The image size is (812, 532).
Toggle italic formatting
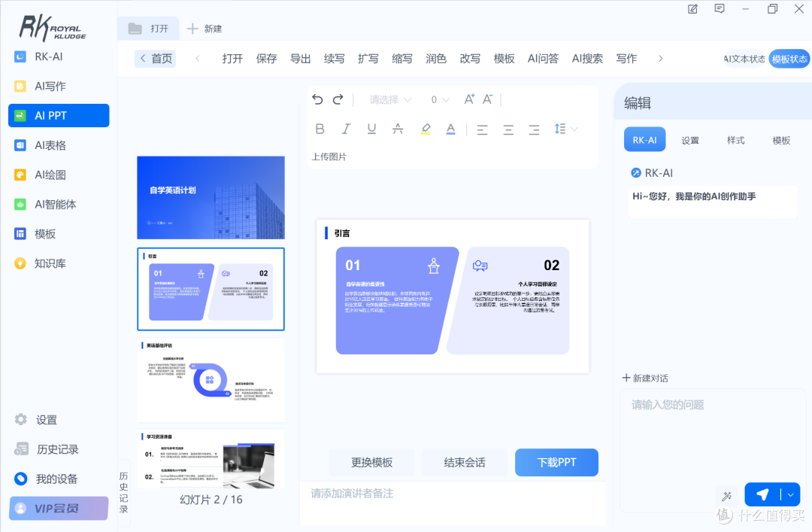pos(346,129)
